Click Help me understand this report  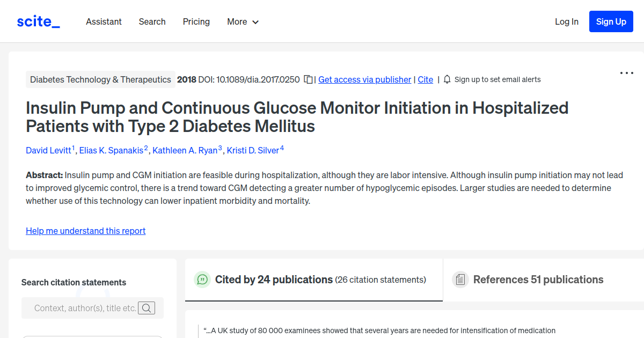85,231
